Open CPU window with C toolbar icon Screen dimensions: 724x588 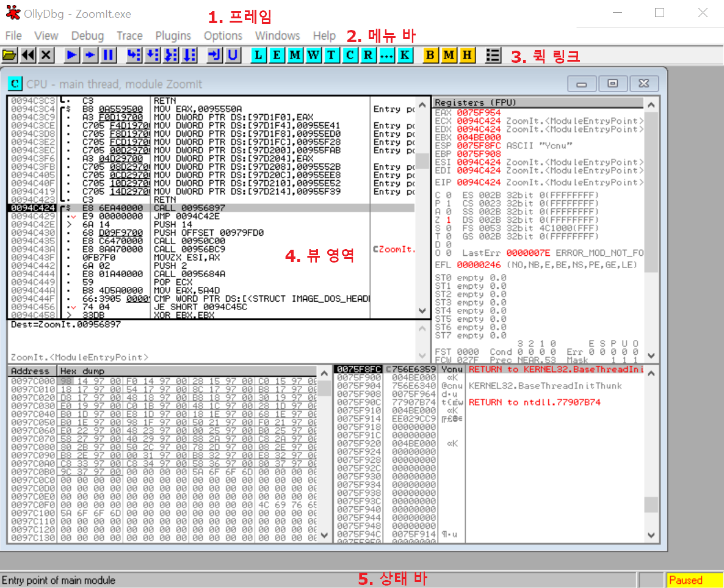pos(350,55)
